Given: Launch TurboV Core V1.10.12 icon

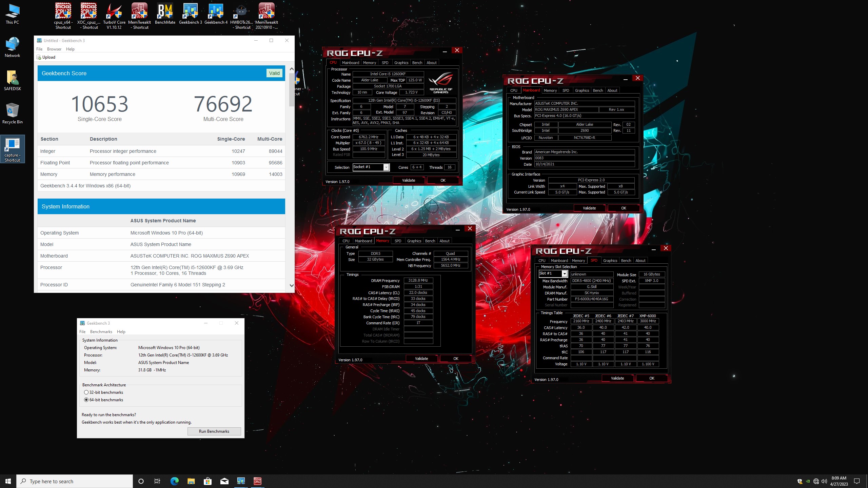Looking at the screenshot, I should [x=114, y=16].
